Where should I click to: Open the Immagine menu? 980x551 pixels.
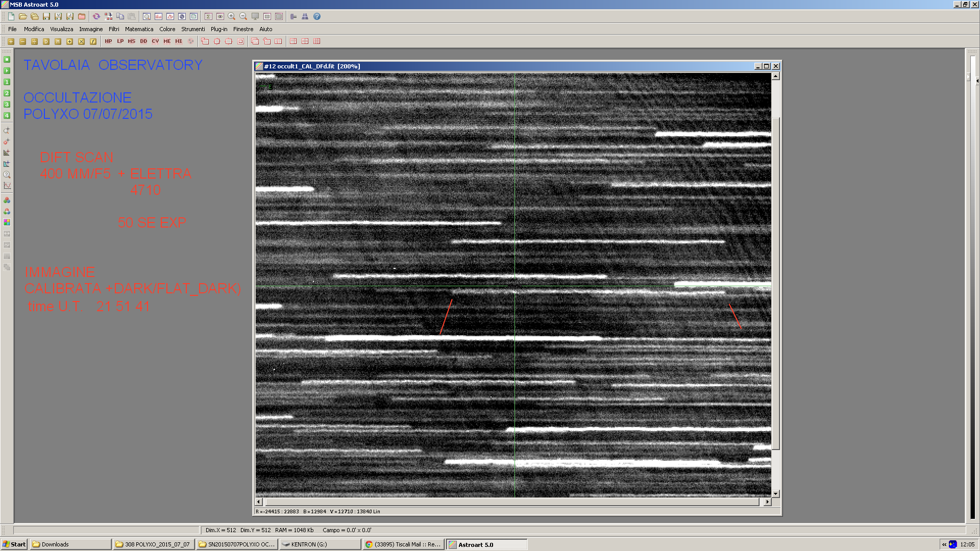click(91, 29)
